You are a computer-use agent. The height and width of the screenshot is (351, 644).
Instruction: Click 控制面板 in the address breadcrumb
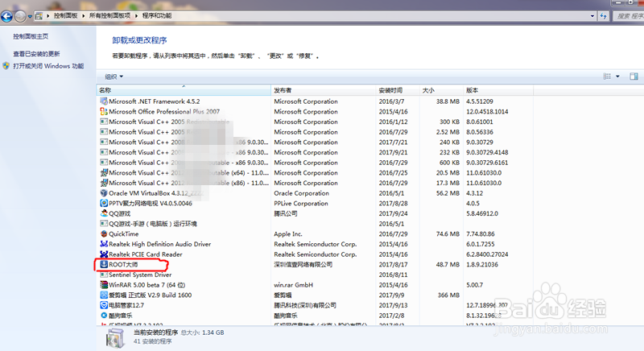[x=65, y=15]
